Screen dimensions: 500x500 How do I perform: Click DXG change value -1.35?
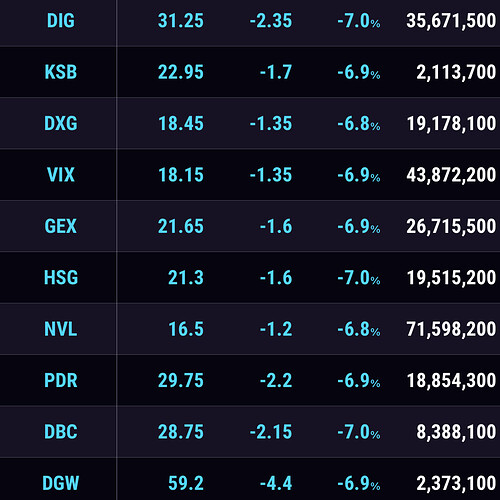point(271,123)
